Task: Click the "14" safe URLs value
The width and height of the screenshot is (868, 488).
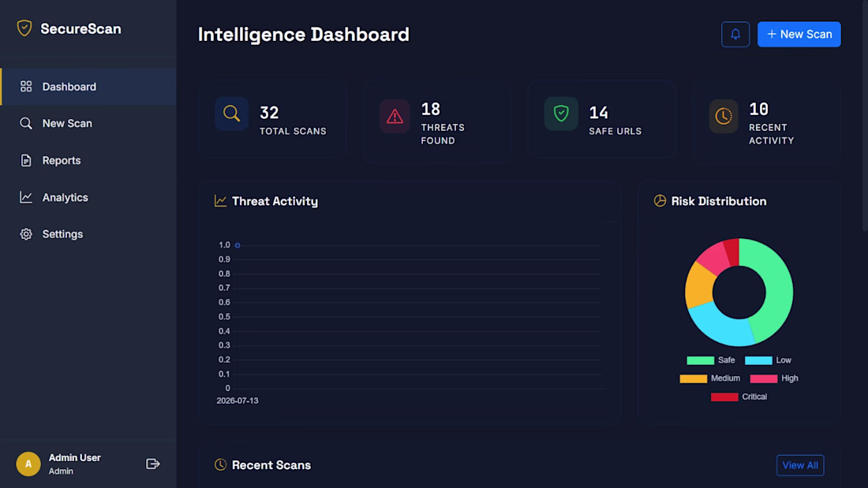Action: (598, 113)
